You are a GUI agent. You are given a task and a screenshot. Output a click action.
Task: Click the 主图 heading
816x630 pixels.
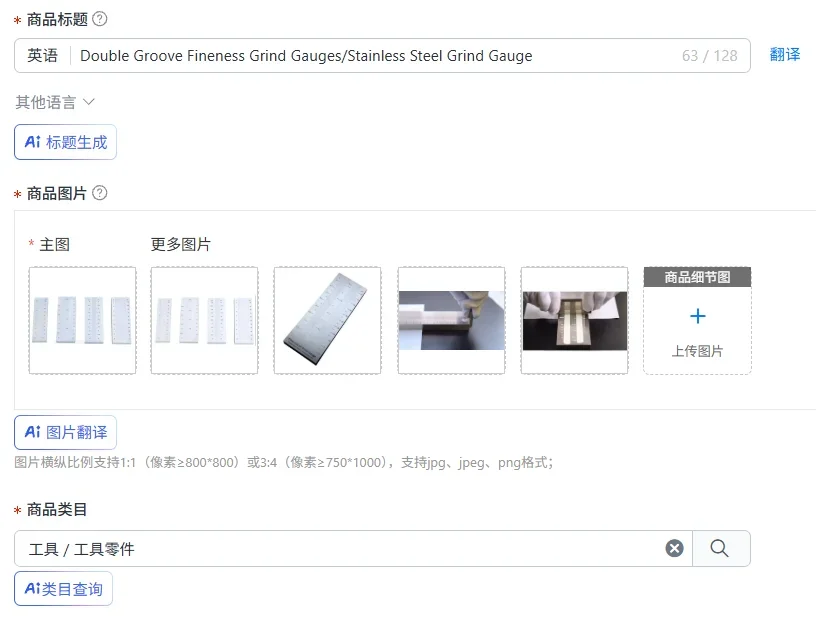click(x=55, y=245)
